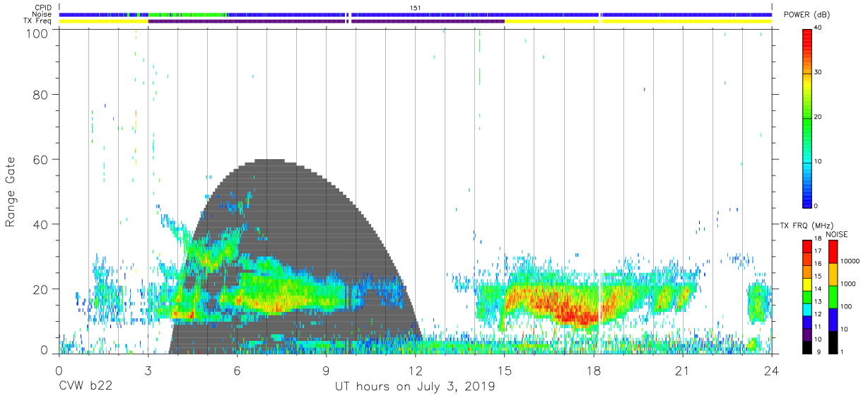Click purple swatch in TX FRQ legend
The width and height of the screenshot is (868, 401).
point(807,333)
